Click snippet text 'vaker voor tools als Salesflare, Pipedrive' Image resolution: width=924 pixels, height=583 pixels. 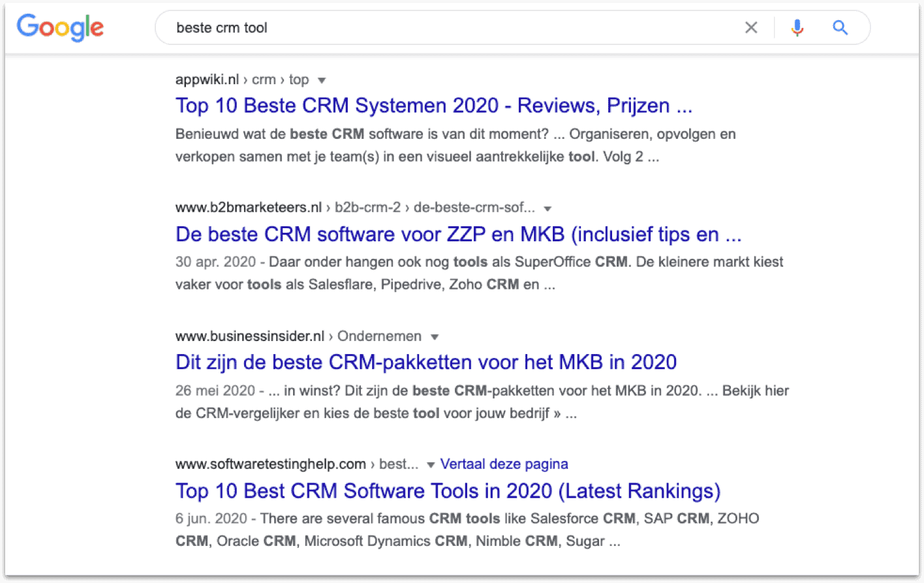click(309, 285)
